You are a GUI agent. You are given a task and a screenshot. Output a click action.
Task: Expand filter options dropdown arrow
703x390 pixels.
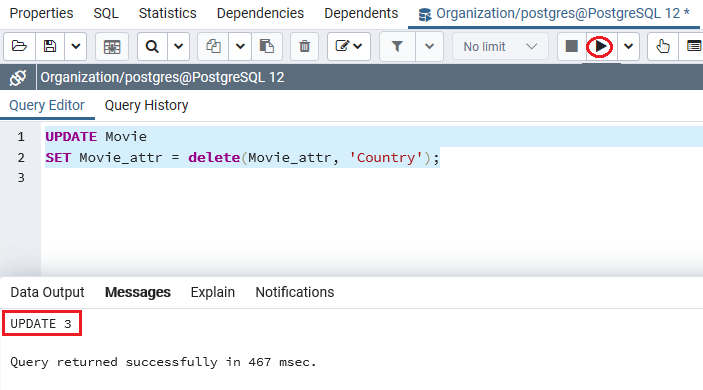click(x=429, y=46)
